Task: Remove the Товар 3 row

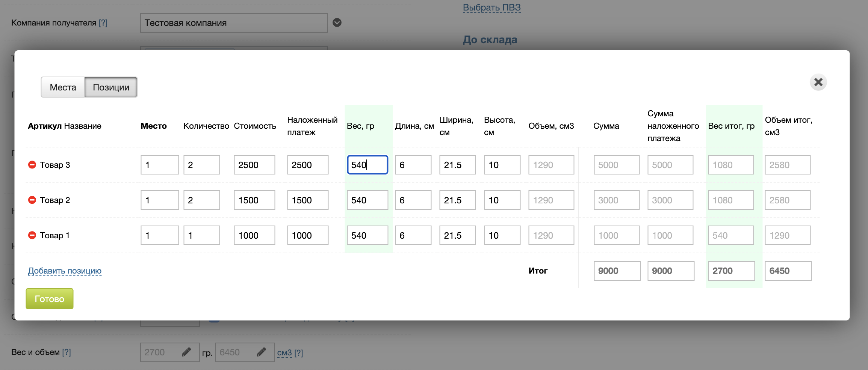Action: 32,165
